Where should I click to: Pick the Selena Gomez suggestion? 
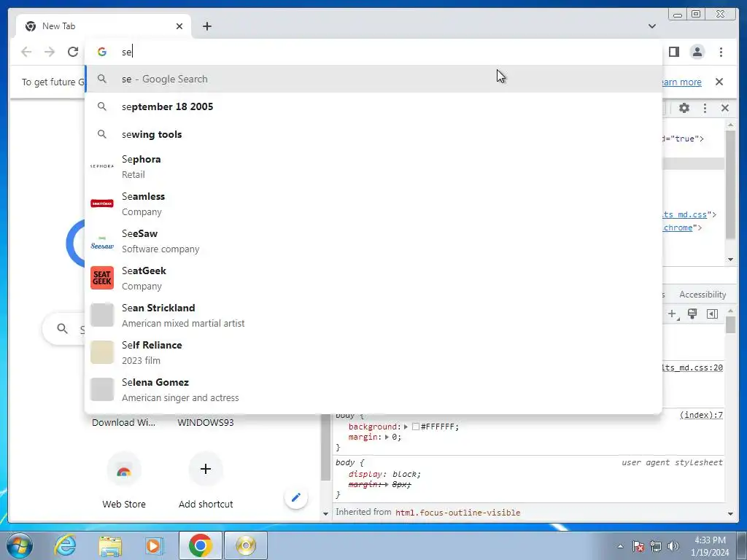(373, 389)
